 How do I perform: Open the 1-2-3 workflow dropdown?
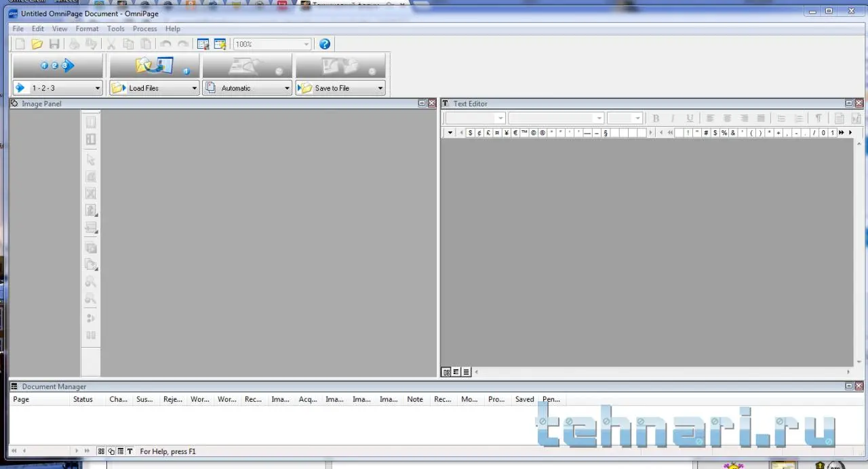(98, 88)
